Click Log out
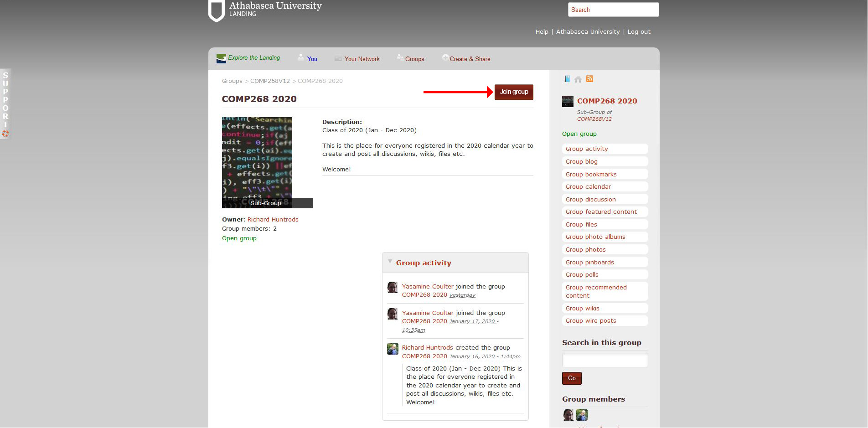The image size is (868, 428). pyautogui.click(x=639, y=32)
